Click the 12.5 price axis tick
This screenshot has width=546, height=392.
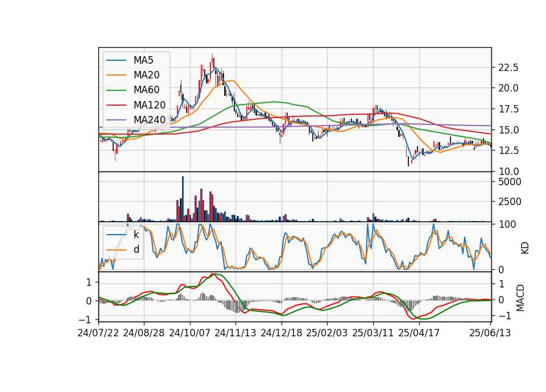click(508, 151)
